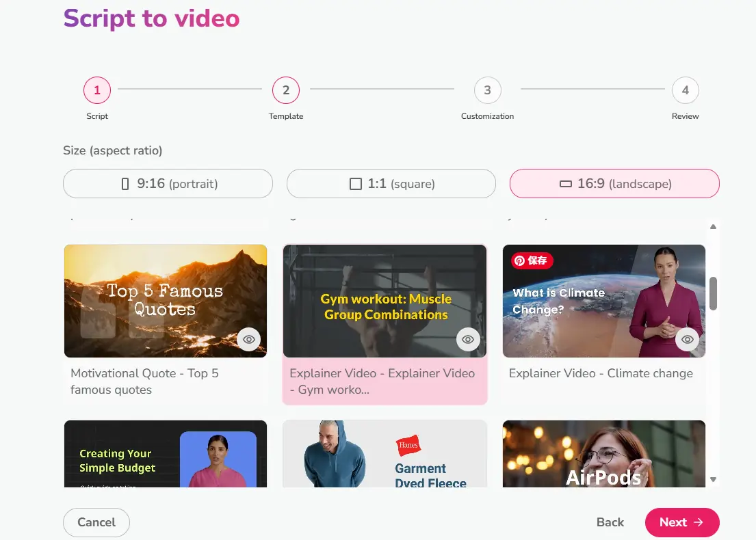Click the 'Script to video' heading
Screen dimensions: 756x540
[x=151, y=18]
